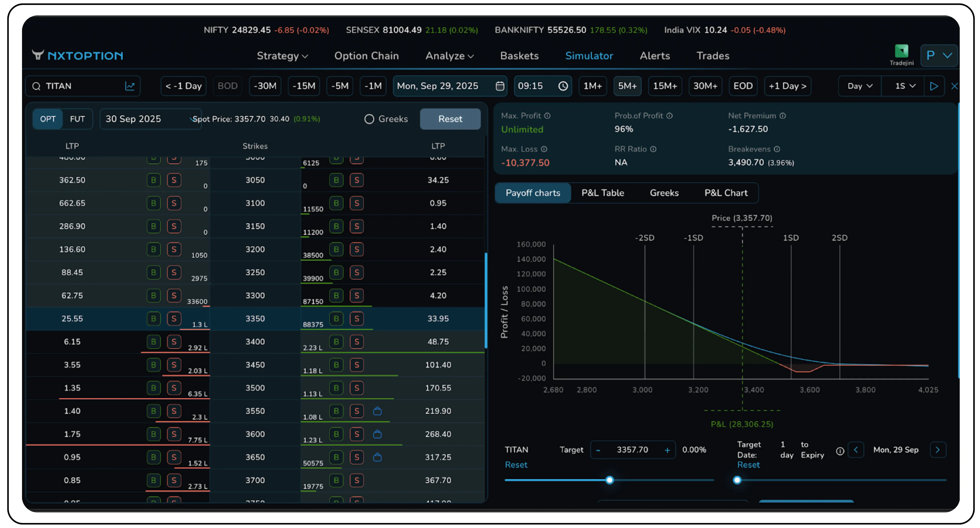Click the basket icon at strike 3550

click(377, 411)
